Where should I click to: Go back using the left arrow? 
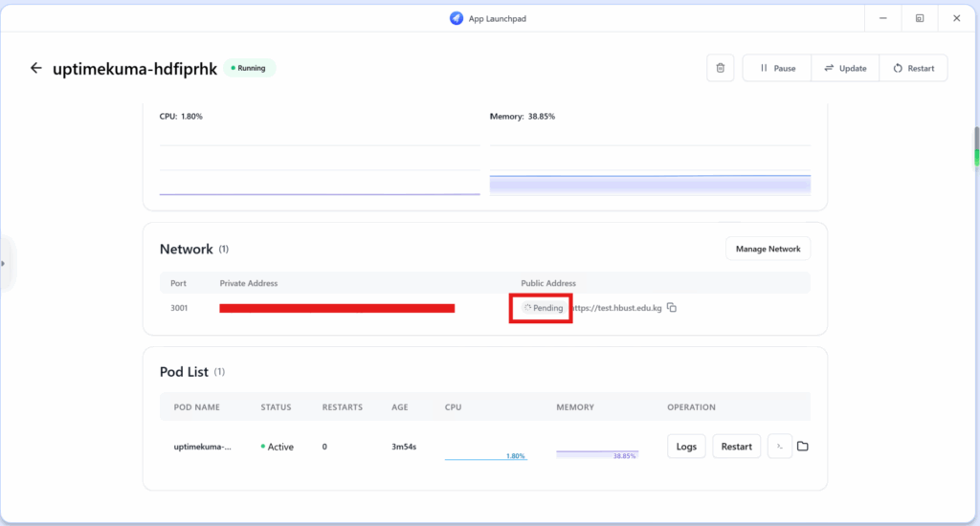(36, 68)
